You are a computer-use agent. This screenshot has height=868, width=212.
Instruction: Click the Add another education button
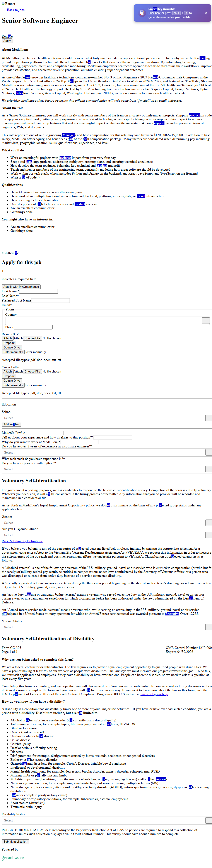click(x=11, y=424)
